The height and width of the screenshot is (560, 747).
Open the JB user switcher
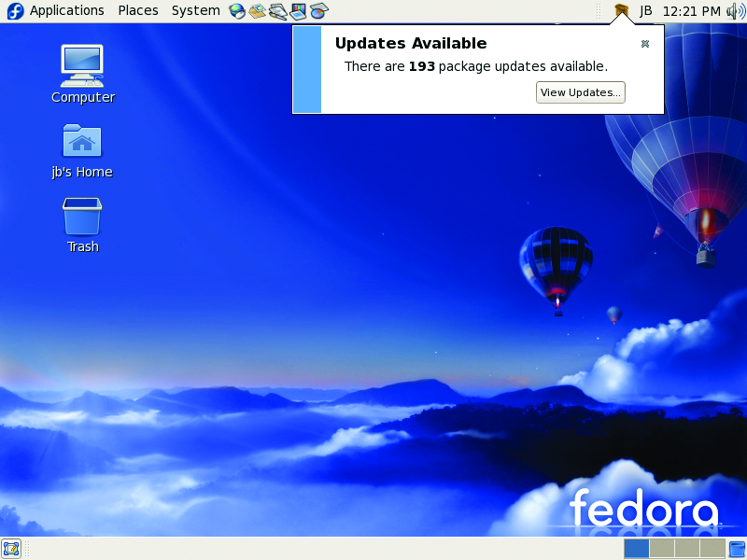[646, 11]
